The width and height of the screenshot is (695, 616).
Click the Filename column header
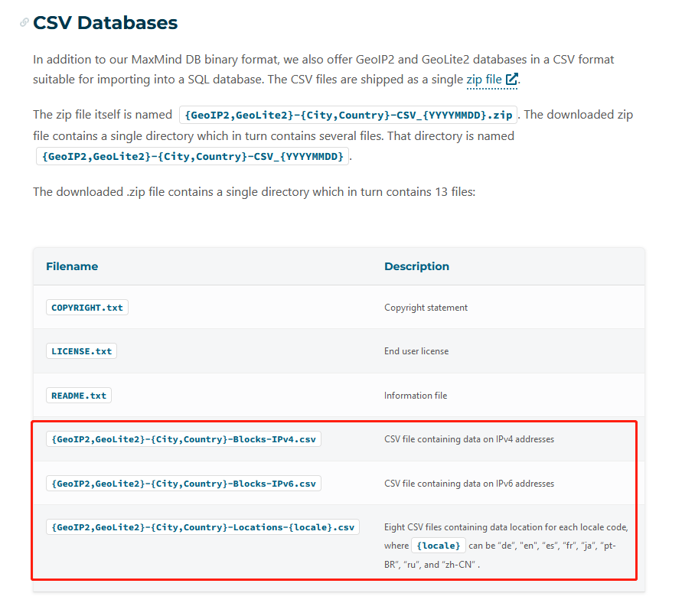click(x=72, y=266)
